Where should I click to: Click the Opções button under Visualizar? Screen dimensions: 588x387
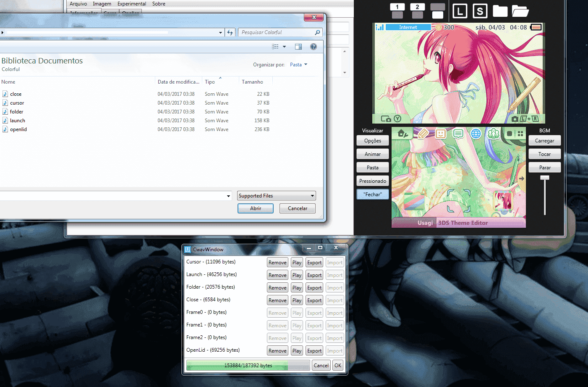pyautogui.click(x=373, y=141)
